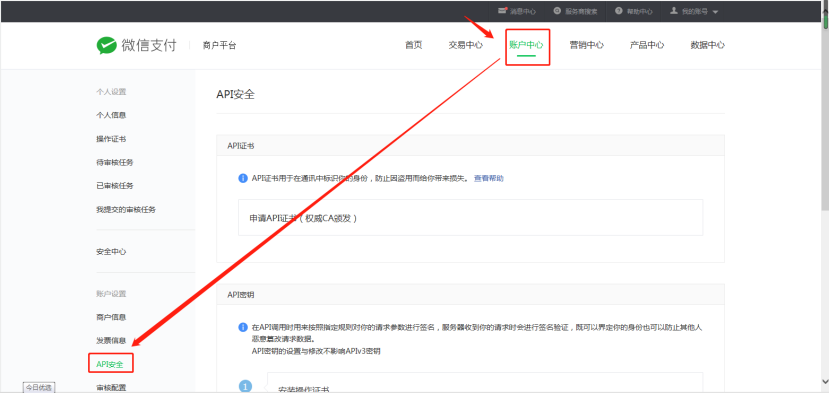
Task: Click 商户平台 text beside logo
Action: click(219, 46)
